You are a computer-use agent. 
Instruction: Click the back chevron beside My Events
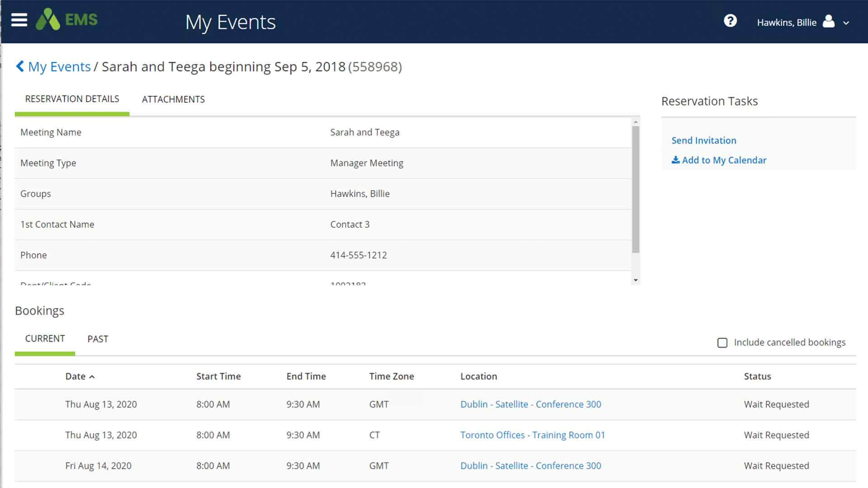[20, 66]
